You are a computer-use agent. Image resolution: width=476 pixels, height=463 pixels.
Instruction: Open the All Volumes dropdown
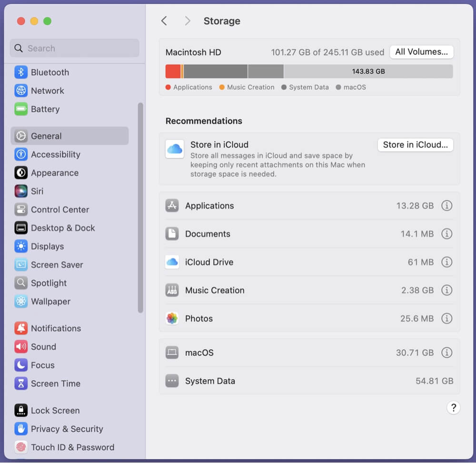point(421,52)
